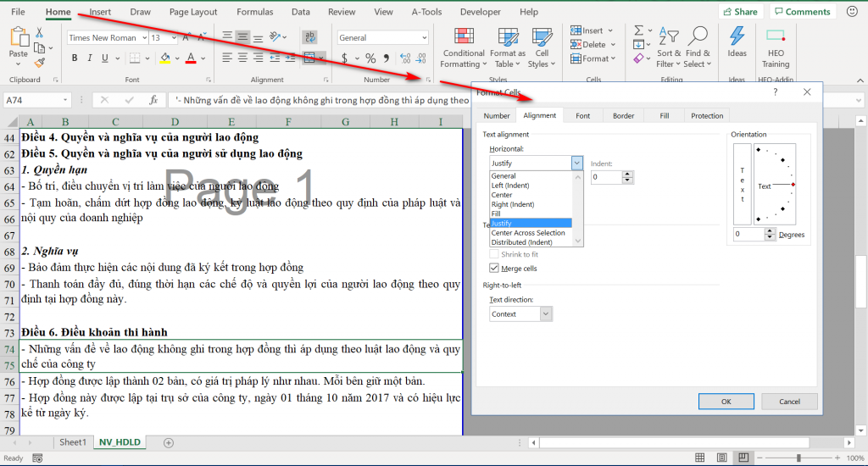
Task: Click Decrease Decimal icon
Action: (421, 58)
